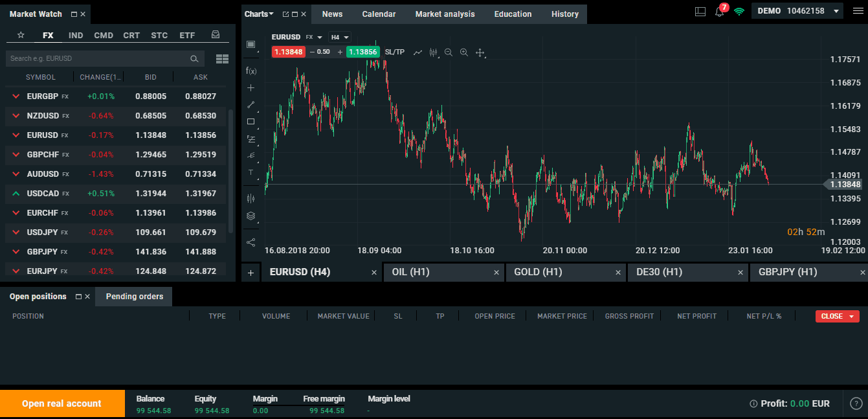Image resolution: width=868 pixels, height=419 pixels.
Task: Open the News tab
Action: [x=332, y=14]
